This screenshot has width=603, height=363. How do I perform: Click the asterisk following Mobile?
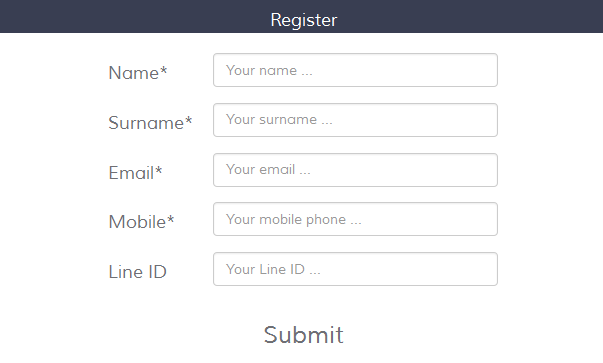[x=170, y=220]
